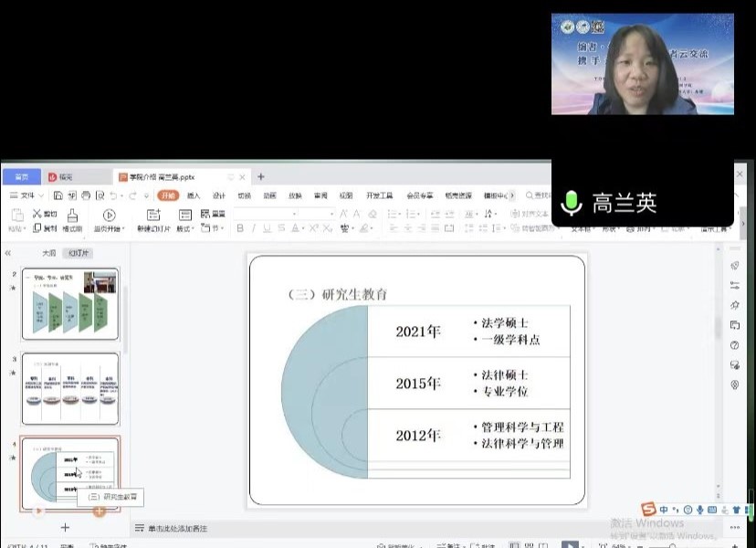756x548 pixels.
Task: Open the 文件 file menu dropdown
Action: tap(27, 195)
